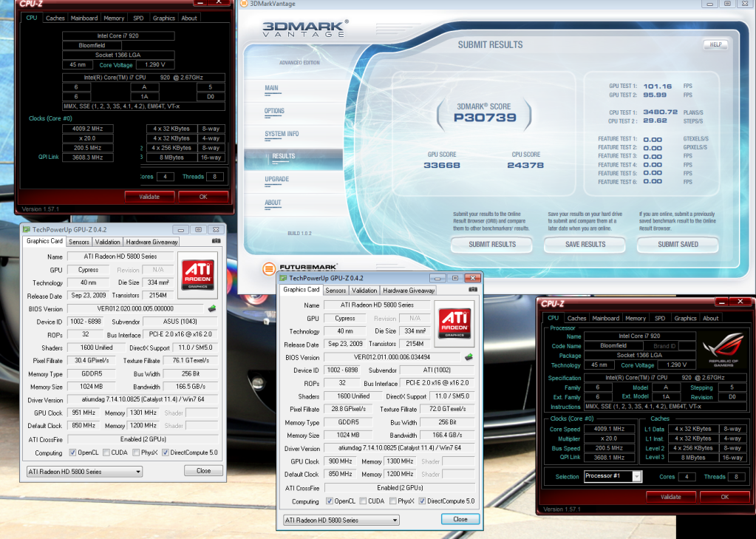Toggle PhysX checkbox in the front GPU-Z window
Screen dimensions: 756x539
click(392, 501)
